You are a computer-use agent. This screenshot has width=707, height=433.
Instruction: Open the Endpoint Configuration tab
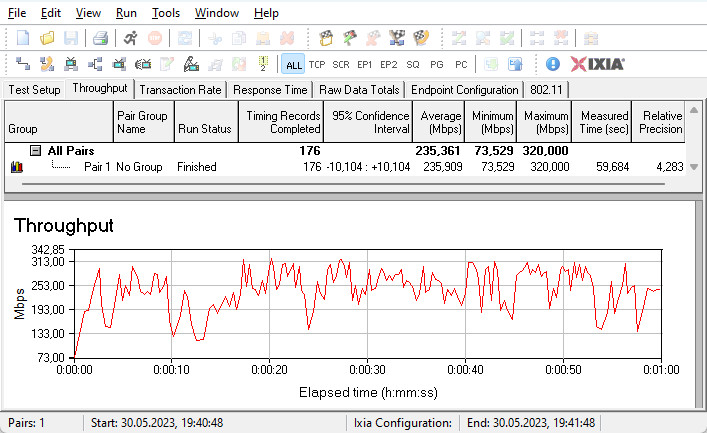coord(465,90)
